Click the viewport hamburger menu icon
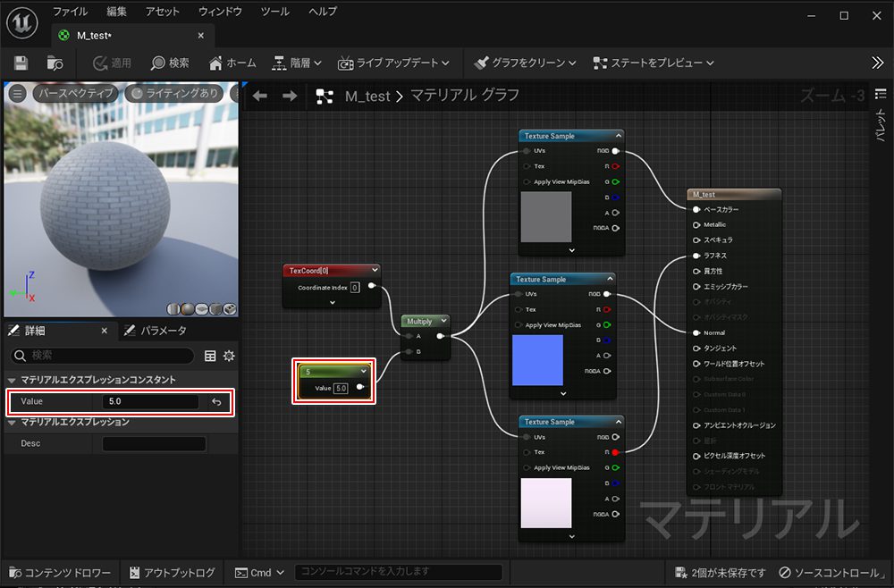 (17, 94)
